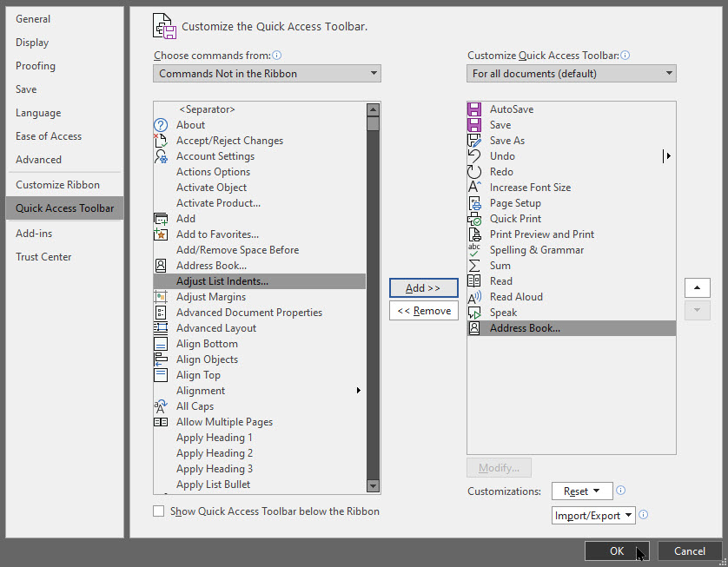728x567 pixels.
Task: Open the Reset customizations dropdown
Action: tap(581, 491)
